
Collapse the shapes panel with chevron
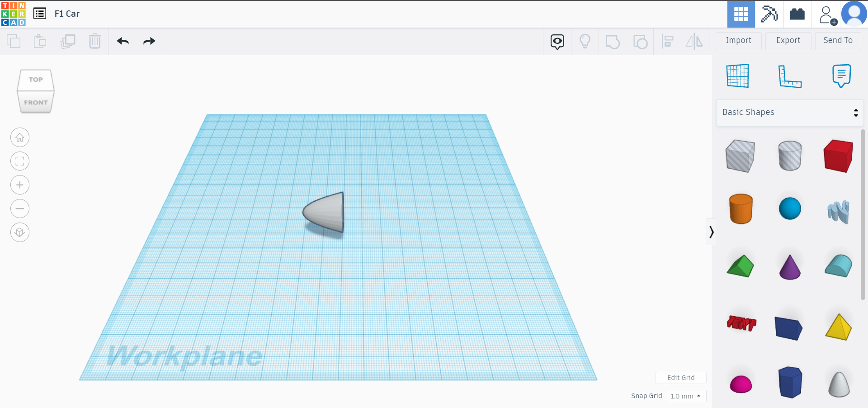click(x=712, y=232)
